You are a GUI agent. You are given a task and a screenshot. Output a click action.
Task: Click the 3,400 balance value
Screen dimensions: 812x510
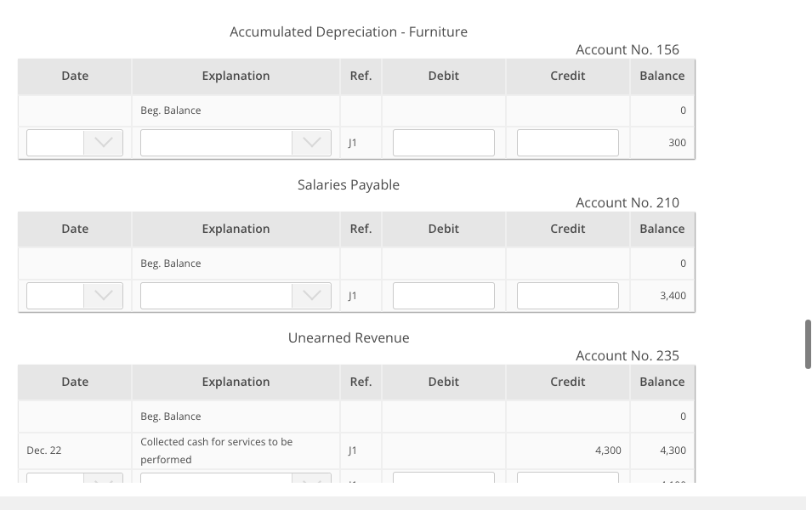coord(673,296)
